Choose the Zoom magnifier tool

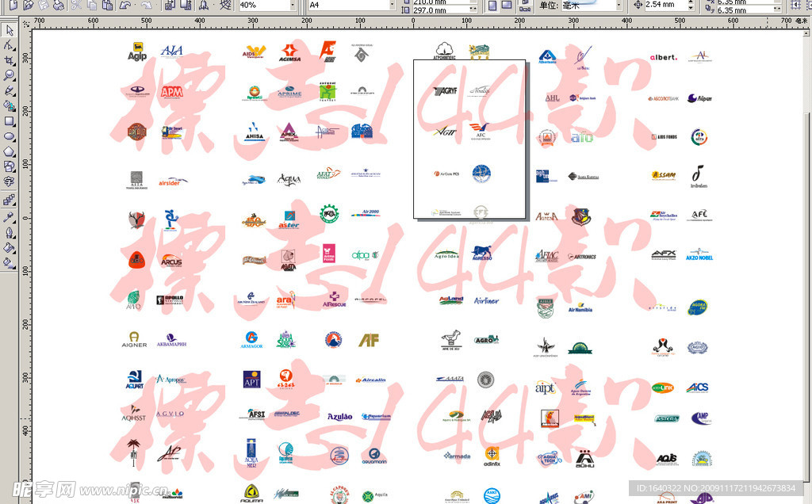point(10,75)
